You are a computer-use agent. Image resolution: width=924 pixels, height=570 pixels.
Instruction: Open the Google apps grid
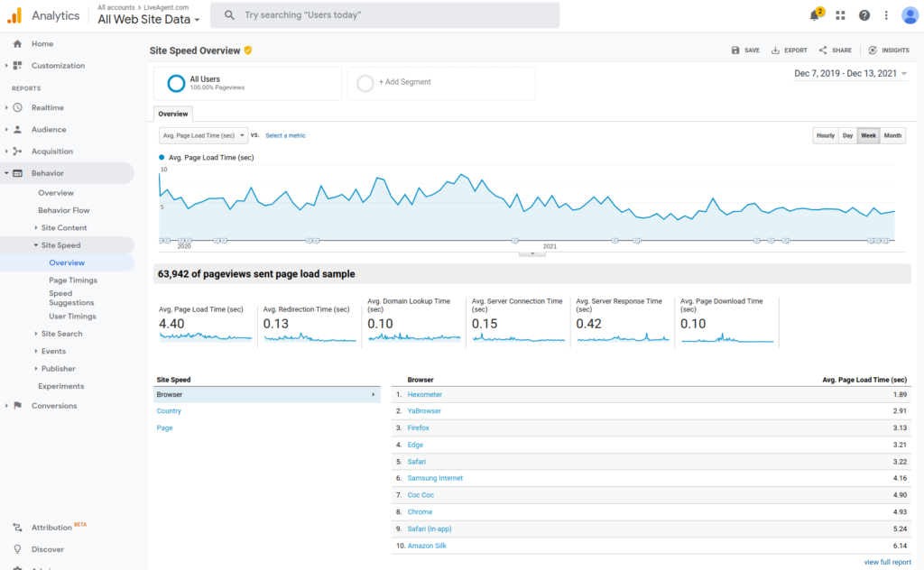point(841,14)
